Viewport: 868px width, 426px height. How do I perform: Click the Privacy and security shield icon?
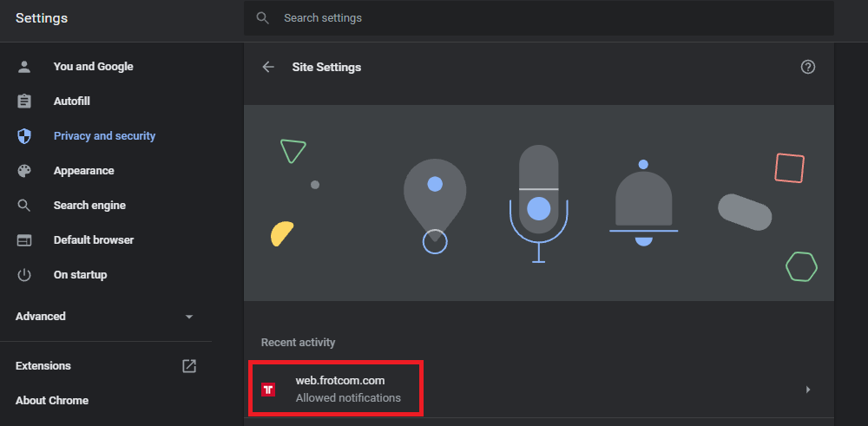(24, 136)
